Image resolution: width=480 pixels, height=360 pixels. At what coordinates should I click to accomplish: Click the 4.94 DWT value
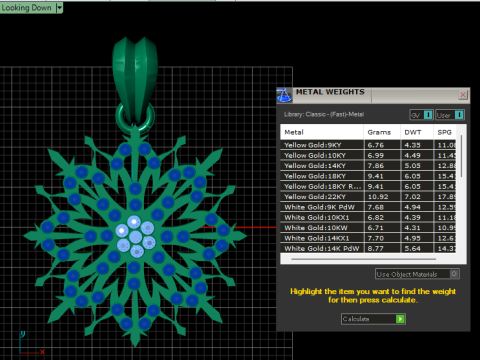click(x=413, y=207)
